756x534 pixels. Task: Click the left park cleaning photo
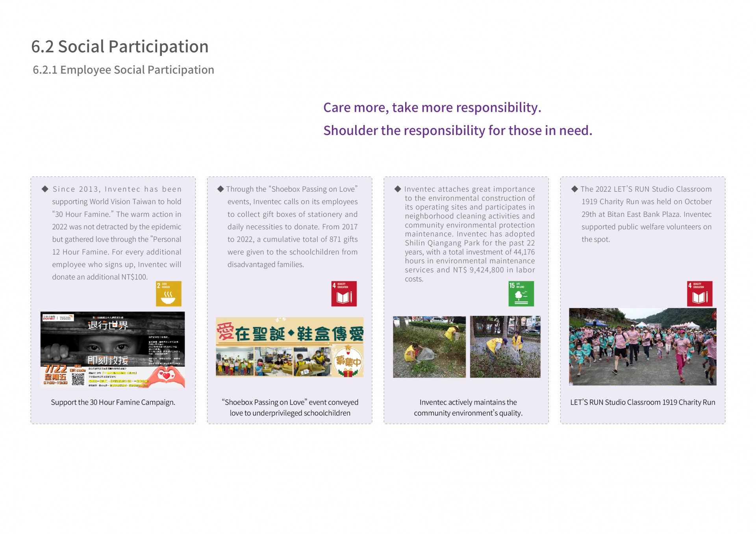[429, 347]
